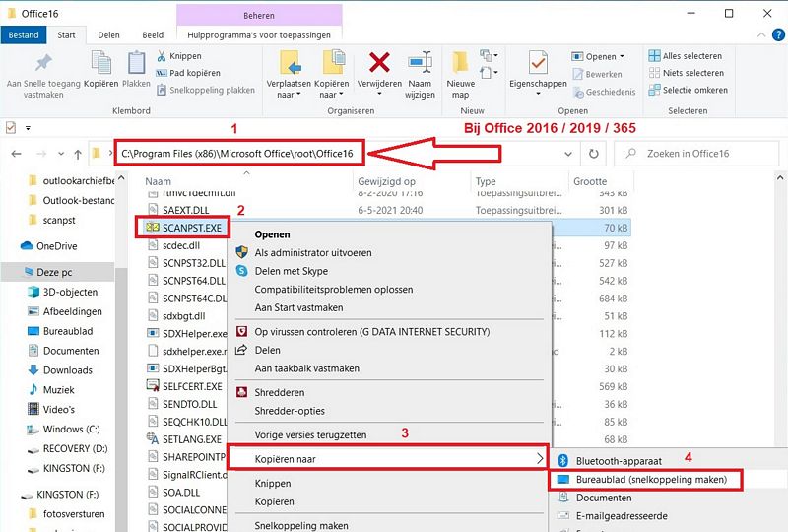Click Selectie omkeren

[x=688, y=90]
